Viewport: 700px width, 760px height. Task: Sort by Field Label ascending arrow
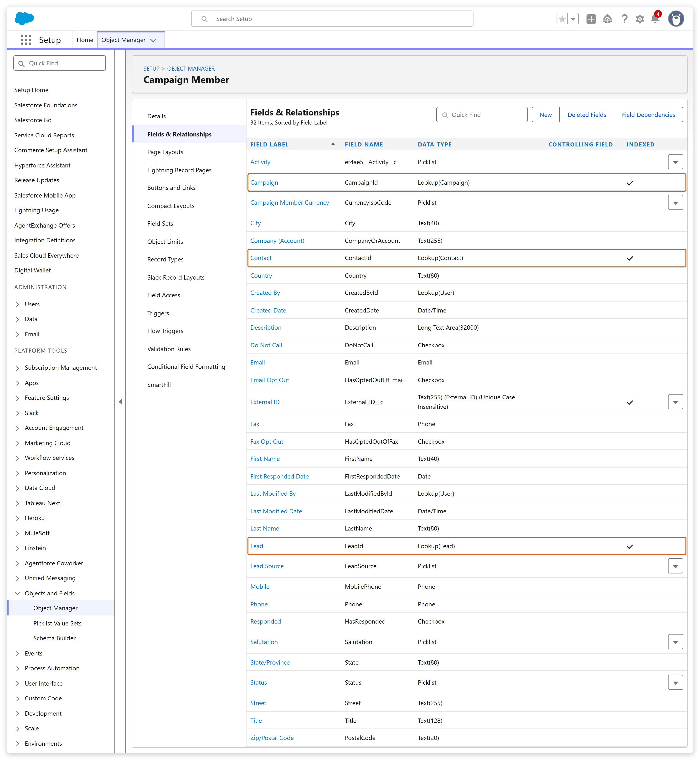point(333,144)
